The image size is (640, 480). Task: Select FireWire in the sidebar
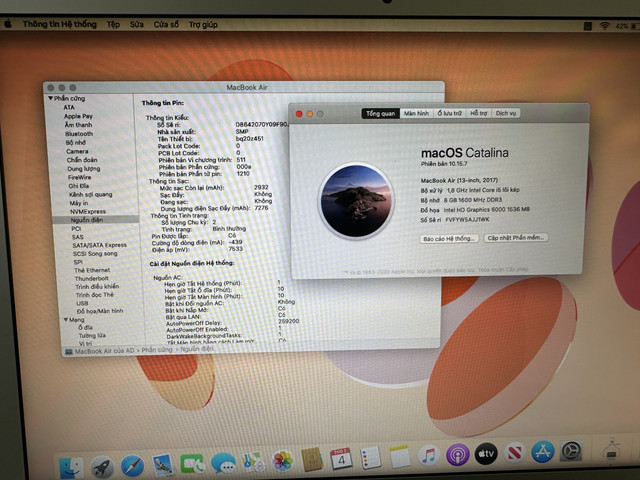(80, 178)
